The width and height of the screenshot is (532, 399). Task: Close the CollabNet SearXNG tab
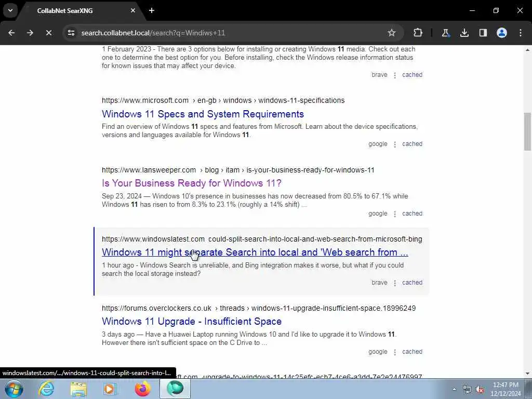[133, 10]
